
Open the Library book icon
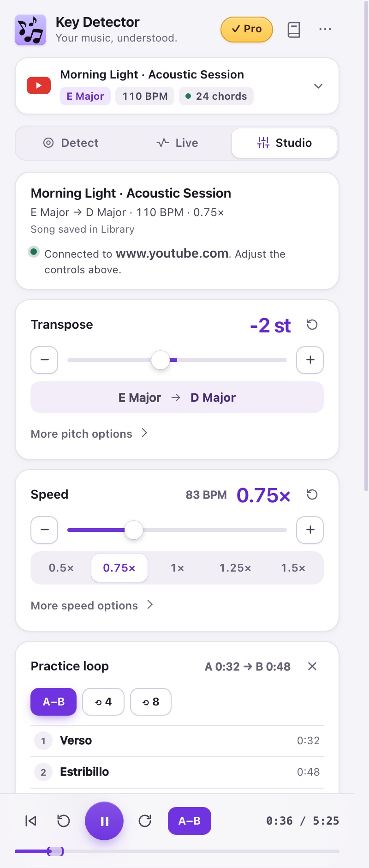(x=294, y=30)
